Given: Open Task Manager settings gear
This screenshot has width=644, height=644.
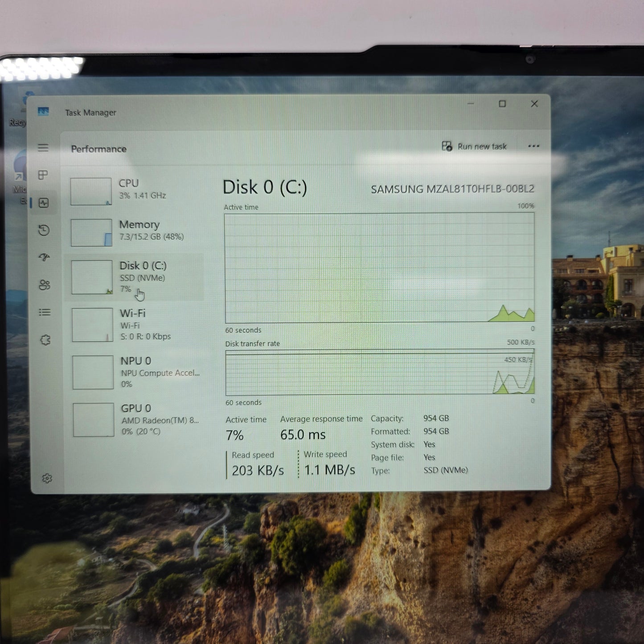Looking at the screenshot, I should point(47,478).
